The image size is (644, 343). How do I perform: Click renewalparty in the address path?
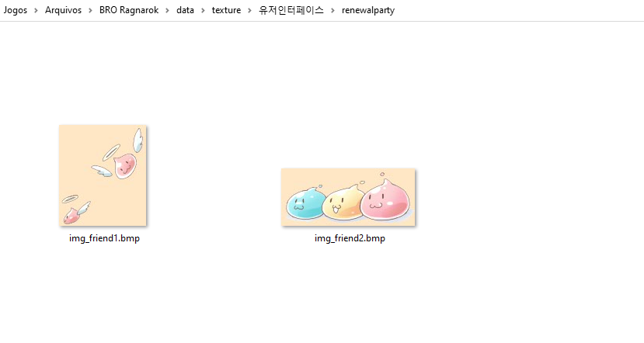(x=368, y=10)
